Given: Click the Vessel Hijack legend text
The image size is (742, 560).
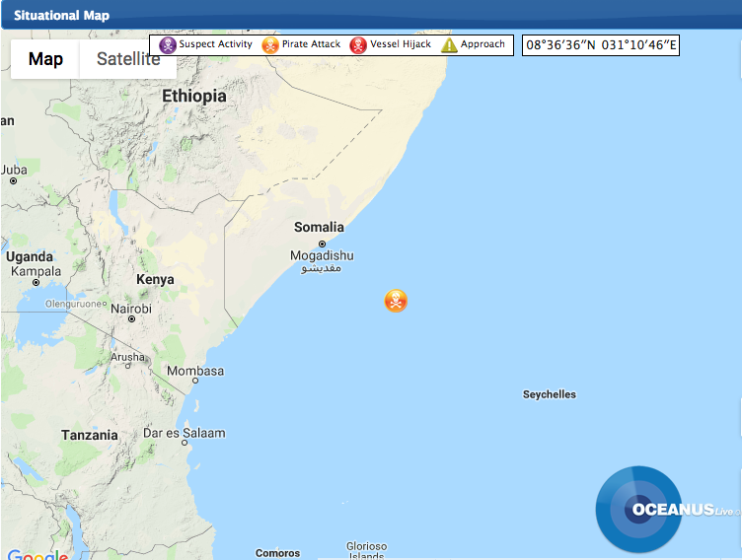Looking at the screenshot, I should point(401,44).
